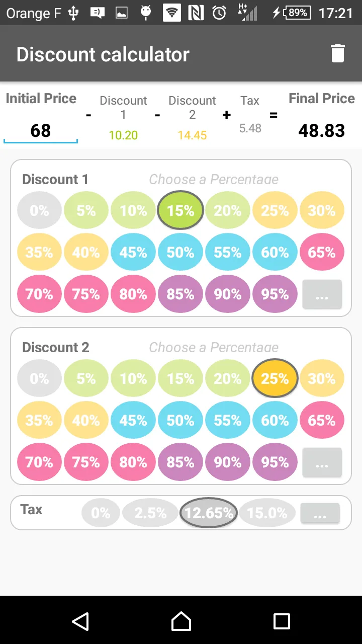
Task: Tap the Android home navigation icon
Action: (181, 621)
